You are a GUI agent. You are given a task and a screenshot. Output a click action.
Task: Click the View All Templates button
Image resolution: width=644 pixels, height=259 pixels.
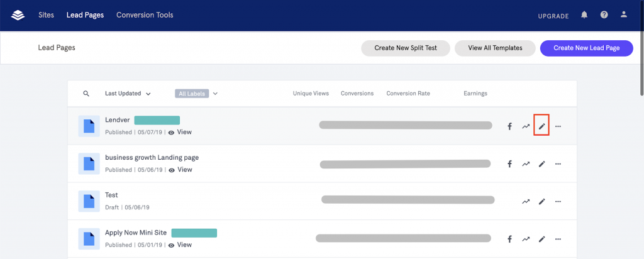[x=494, y=48]
